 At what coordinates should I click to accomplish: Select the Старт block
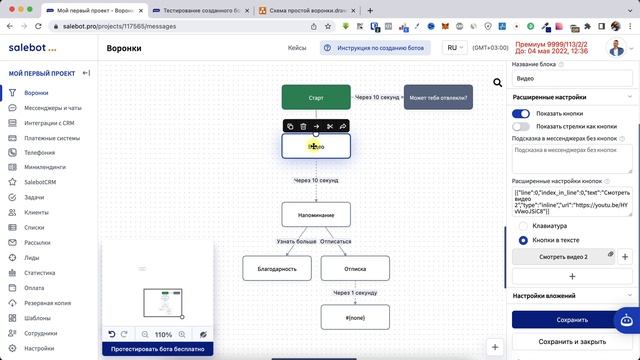[x=316, y=97]
